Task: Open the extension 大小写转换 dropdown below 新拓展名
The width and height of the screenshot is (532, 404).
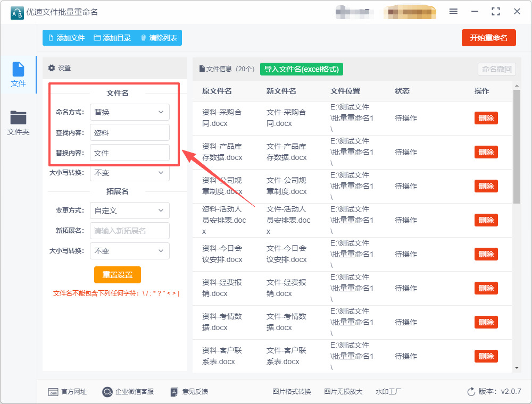Action: 129,251
